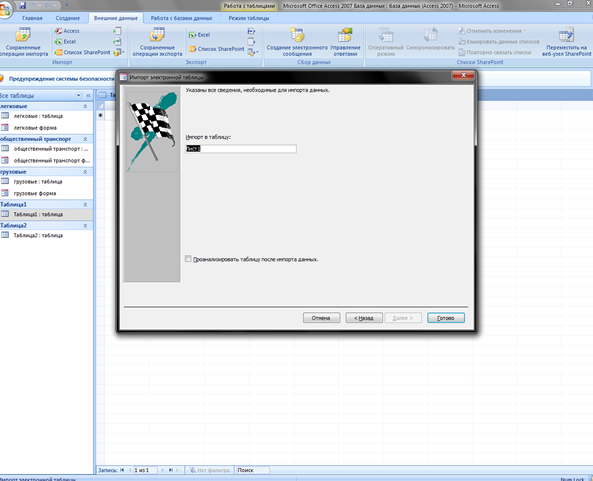Close the import spreadsheet dialog

pyautogui.click(x=463, y=76)
